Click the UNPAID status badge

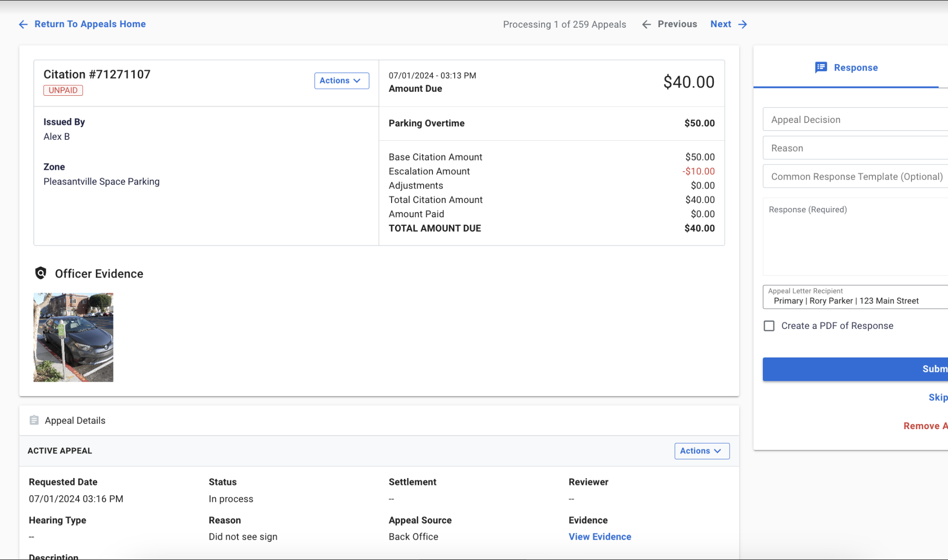[x=63, y=90]
